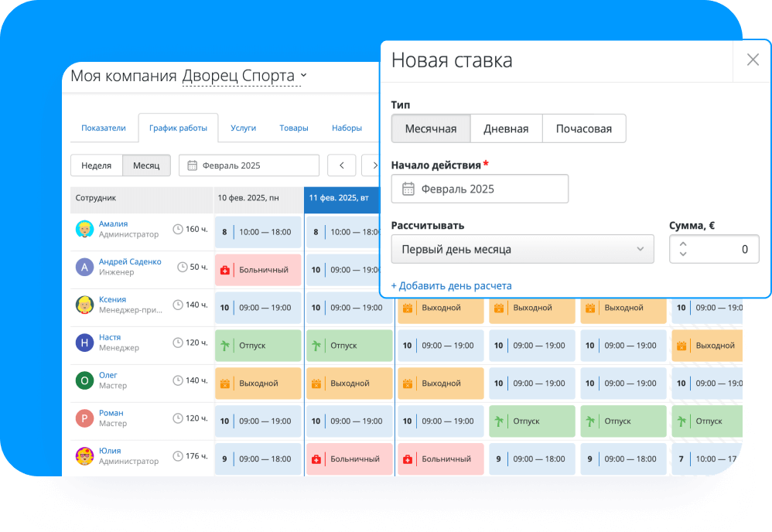This screenshot has width=772, height=532.
Task: Click the previous period arrow button
Action: pos(342,165)
